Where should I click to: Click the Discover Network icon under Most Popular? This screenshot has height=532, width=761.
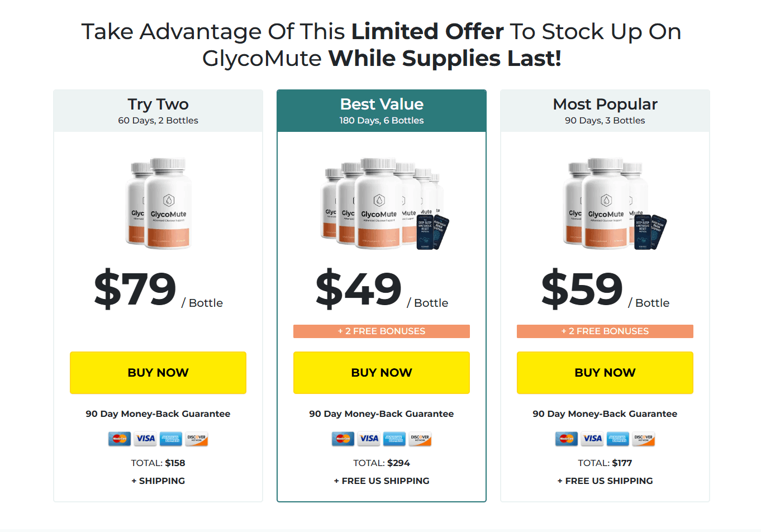coord(644,439)
